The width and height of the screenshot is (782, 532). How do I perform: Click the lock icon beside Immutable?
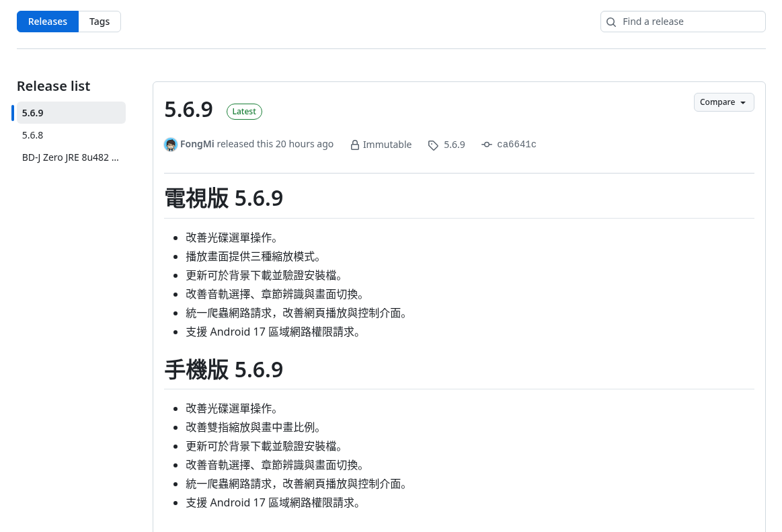[x=354, y=145]
